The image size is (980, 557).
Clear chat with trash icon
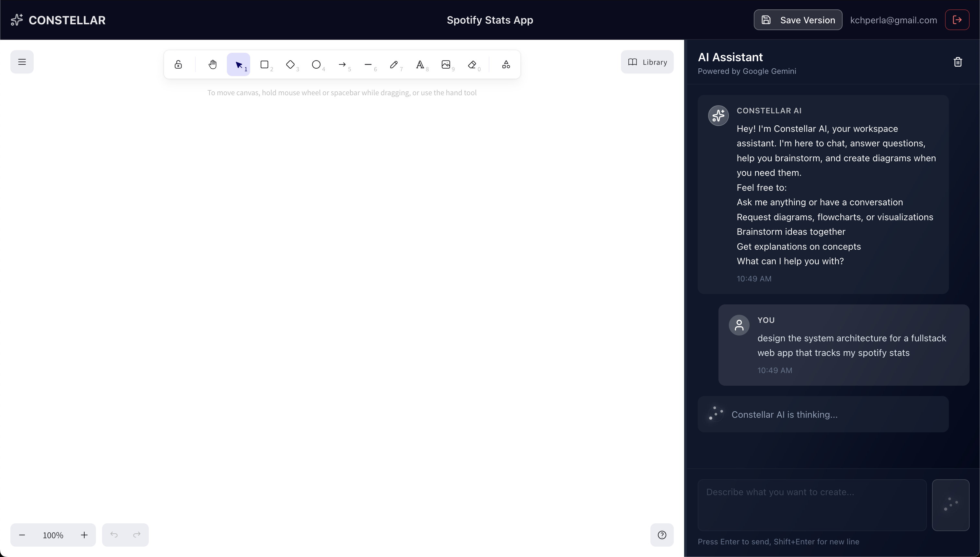[x=957, y=62]
